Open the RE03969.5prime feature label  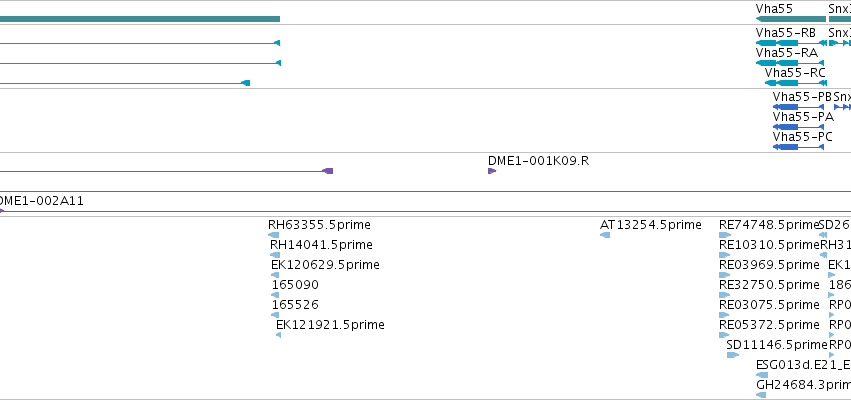[x=769, y=265]
